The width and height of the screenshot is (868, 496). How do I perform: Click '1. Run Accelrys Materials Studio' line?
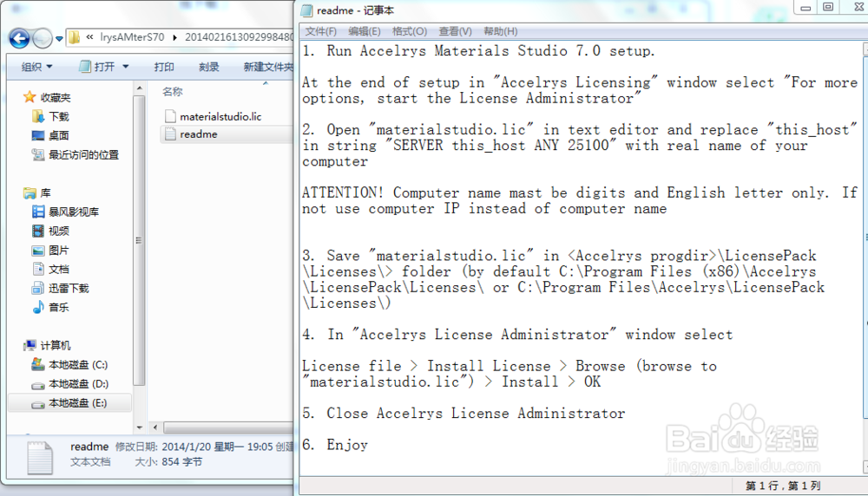(x=479, y=51)
